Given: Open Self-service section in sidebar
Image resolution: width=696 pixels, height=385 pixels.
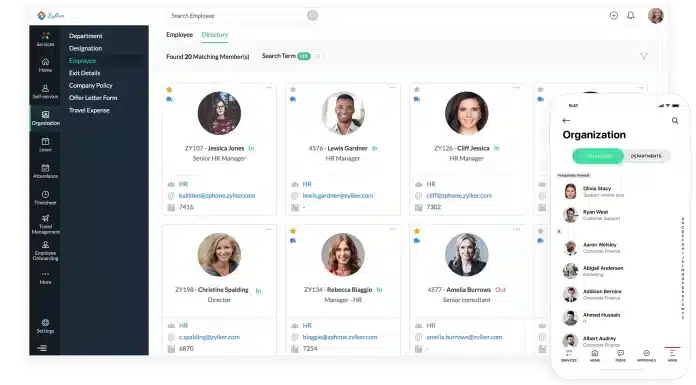Looking at the screenshot, I should [45, 91].
